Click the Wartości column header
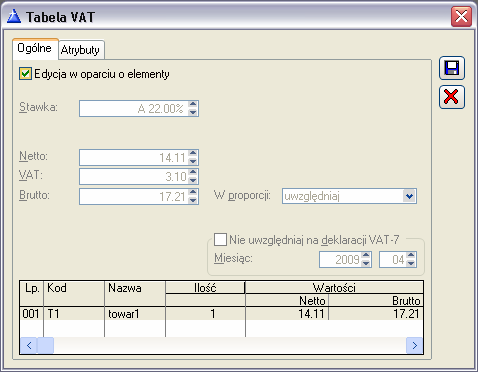The height and width of the screenshot is (372, 478). click(x=334, y=288)
